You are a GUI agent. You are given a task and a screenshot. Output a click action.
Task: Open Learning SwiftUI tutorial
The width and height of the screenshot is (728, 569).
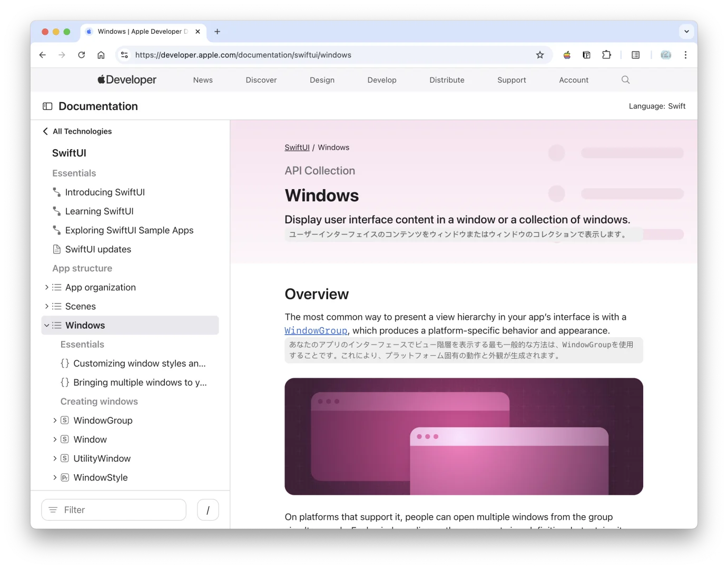[x=99, y=211]
